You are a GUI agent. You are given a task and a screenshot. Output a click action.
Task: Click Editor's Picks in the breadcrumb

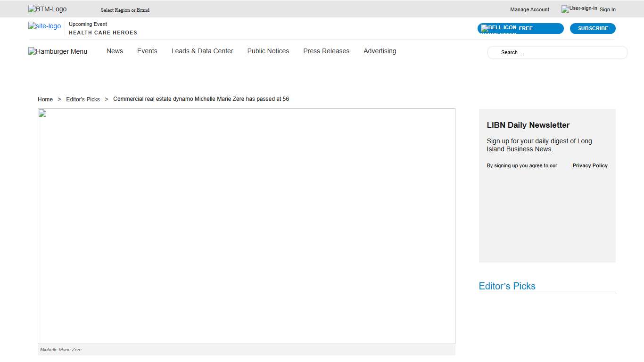click(x=83, y=99)
